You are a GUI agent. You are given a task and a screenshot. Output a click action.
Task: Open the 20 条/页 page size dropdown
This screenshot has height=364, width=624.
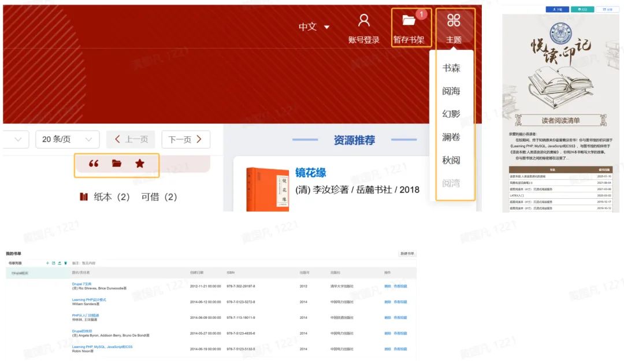pos(67,139)
